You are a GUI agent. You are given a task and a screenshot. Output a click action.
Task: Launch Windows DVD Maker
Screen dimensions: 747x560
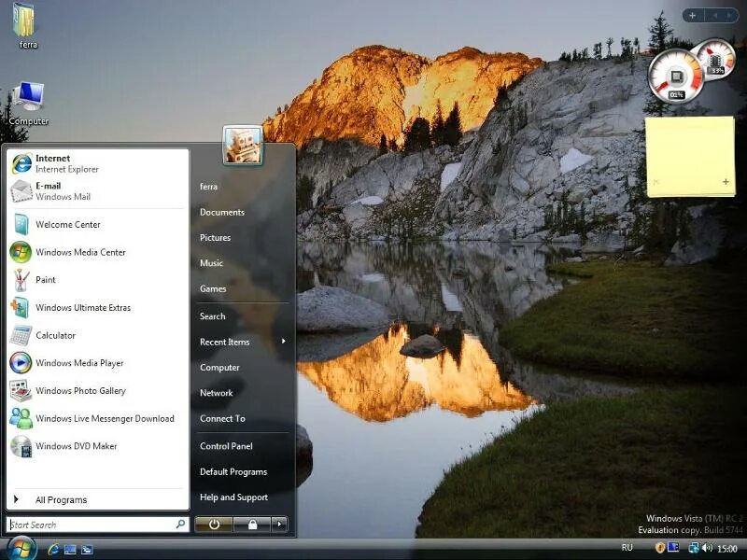click(x=98, y=446)
